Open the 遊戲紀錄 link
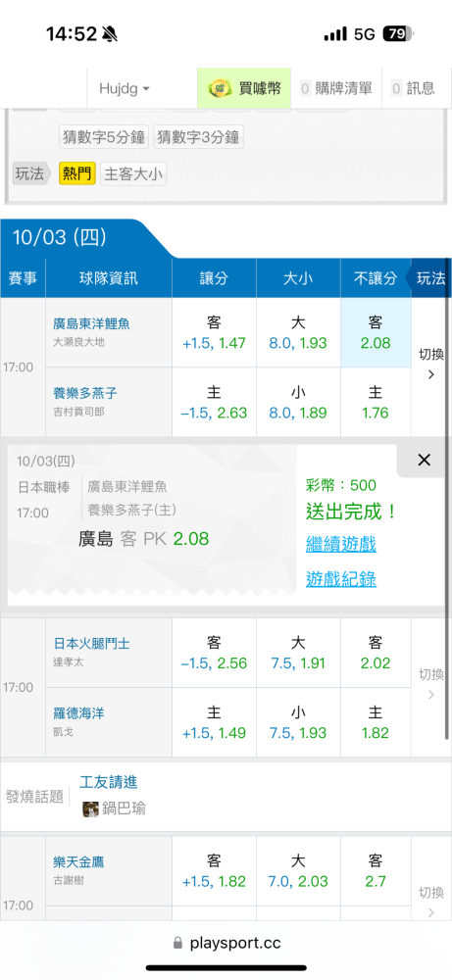This screenshot has height=980, width=452. tap(341, 579)
